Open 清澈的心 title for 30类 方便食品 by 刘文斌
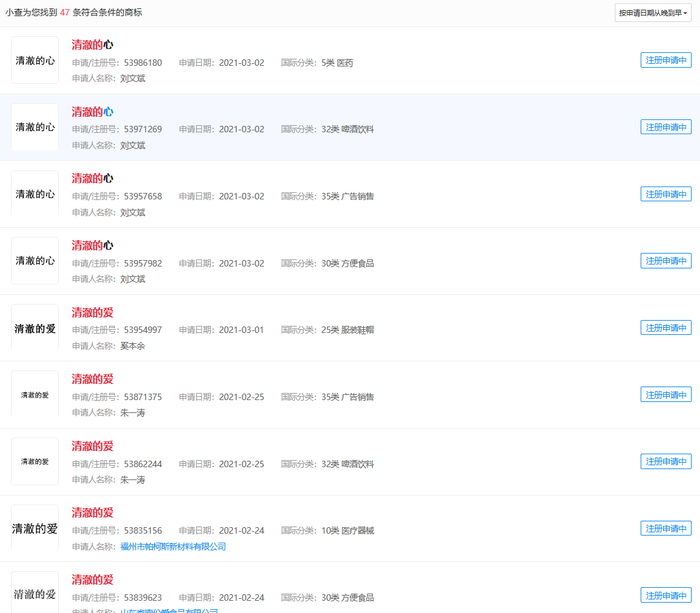Image resolution: width=700 pixels, height=613 pixels. point(92,246)
